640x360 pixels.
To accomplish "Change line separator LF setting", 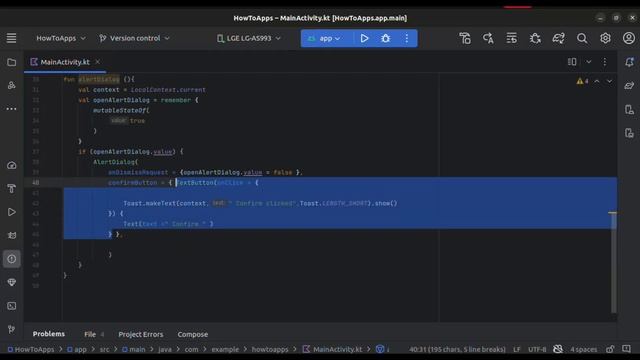I will coord(517,349).
